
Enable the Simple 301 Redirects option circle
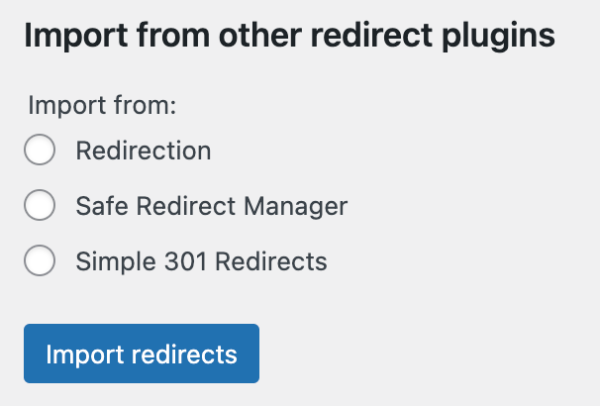click(40, 262)
